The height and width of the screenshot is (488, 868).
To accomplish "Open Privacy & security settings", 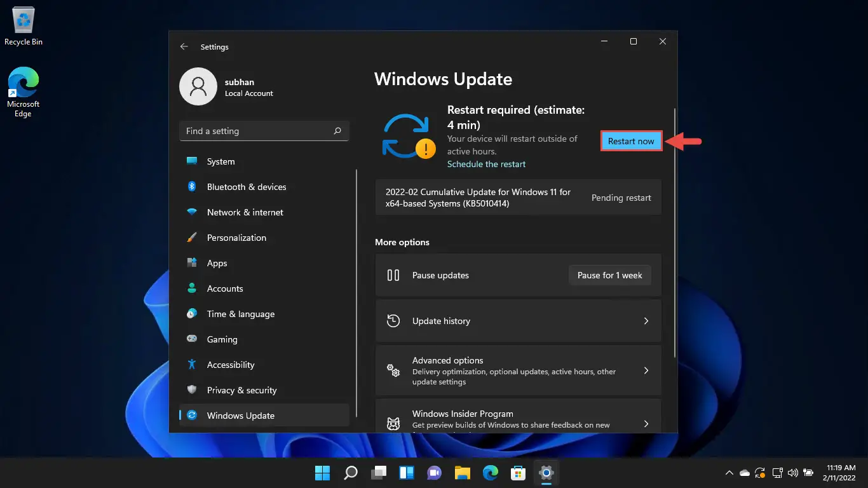I will [x=264, y=390].
